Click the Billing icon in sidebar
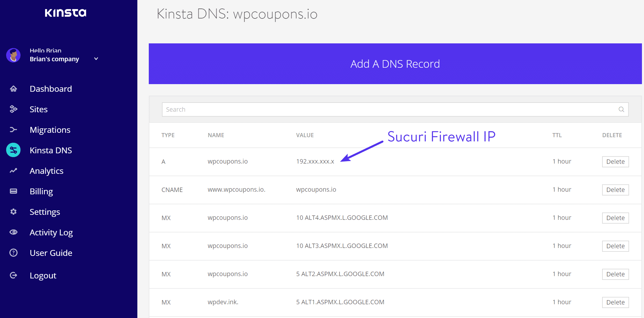The width and height of the screenshot is (644, 318). (14, 191)
